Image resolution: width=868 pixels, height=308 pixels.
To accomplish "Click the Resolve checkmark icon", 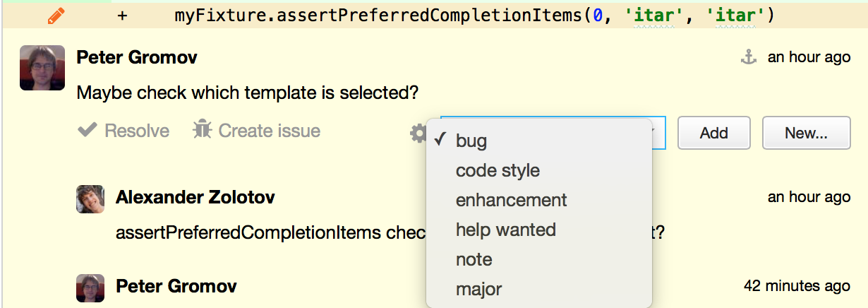I will [87, 131].
